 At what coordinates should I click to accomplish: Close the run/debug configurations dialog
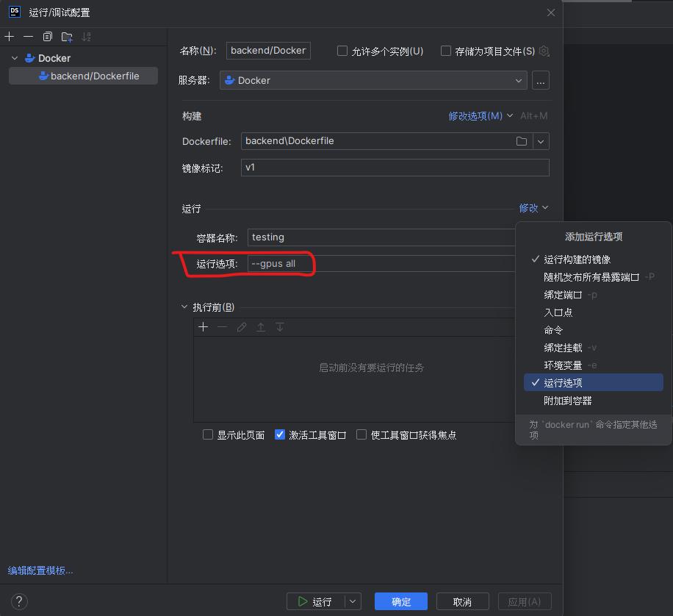click(x=551, y=13)
